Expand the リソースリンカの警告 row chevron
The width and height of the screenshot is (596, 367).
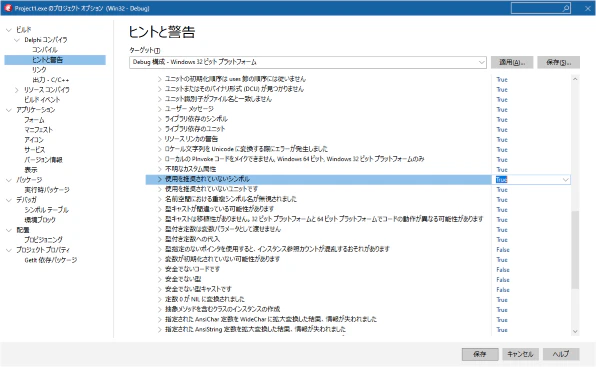pyautogui.click(x=160, y=139)
